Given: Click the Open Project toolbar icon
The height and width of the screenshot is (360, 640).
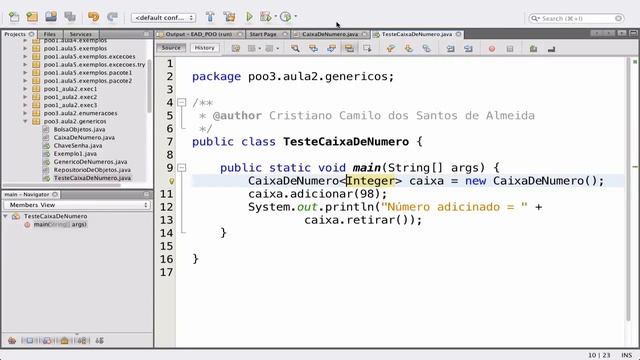Looking at the screenshot, I should point(51,17).
